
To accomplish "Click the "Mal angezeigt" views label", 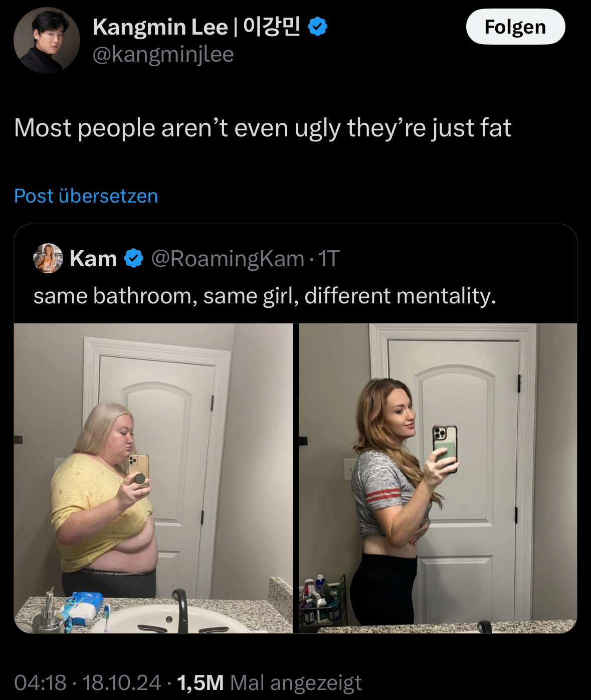I will 296,682.
